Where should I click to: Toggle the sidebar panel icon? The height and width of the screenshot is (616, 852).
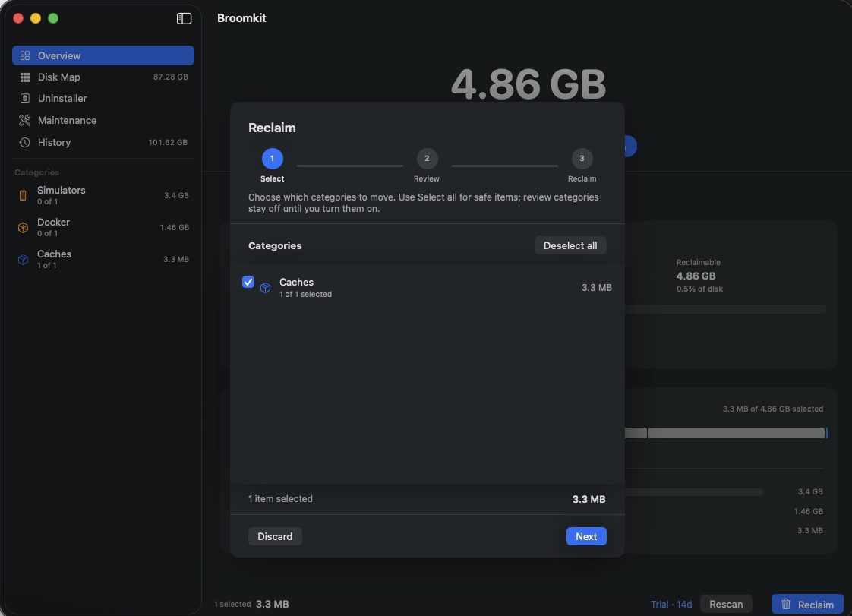coord(185,18)
